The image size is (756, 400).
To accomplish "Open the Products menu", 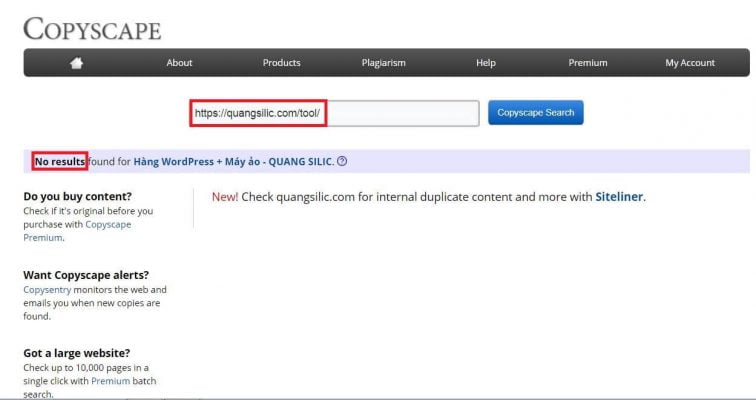I will coord(282,63).
